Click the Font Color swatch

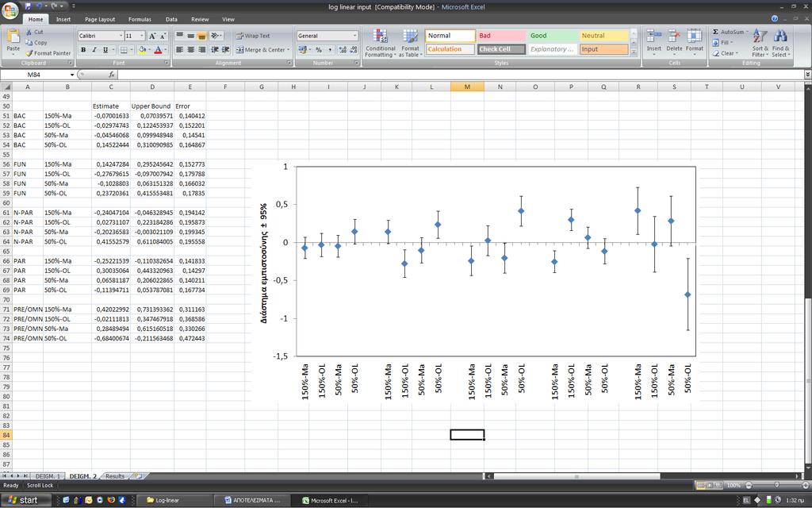[158, 50]
